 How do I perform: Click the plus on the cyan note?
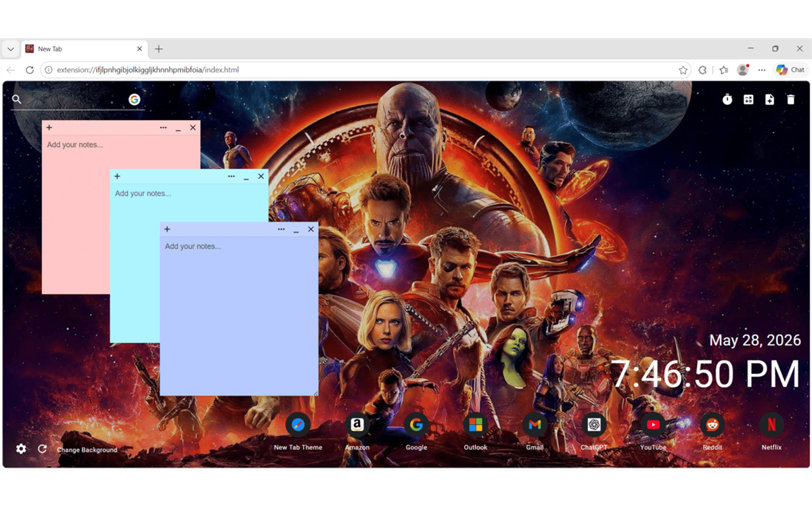coord(117,176)
